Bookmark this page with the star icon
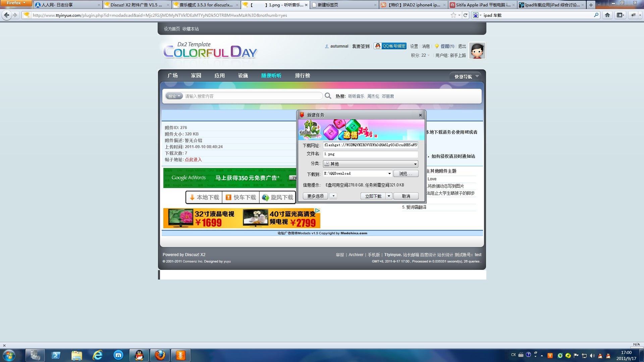 [453, 15]
